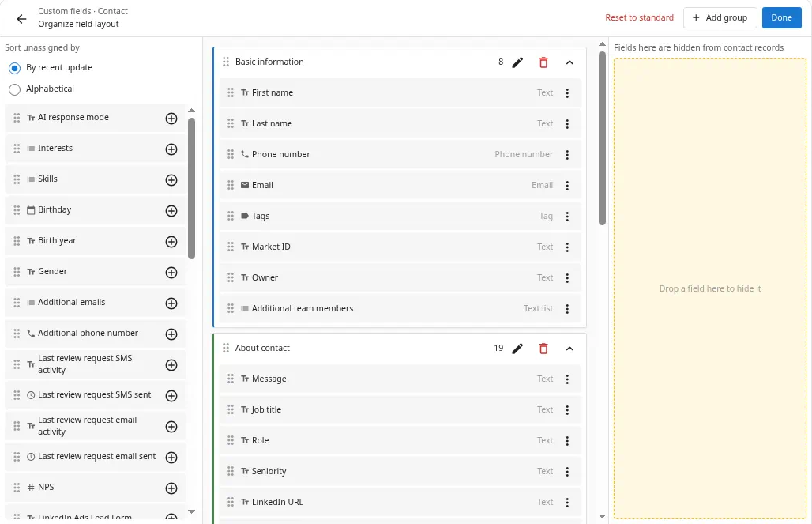This screenshot has height=524, width=812.
Task: Click the LinkedIn URL field label
Action: click(277, 502)
